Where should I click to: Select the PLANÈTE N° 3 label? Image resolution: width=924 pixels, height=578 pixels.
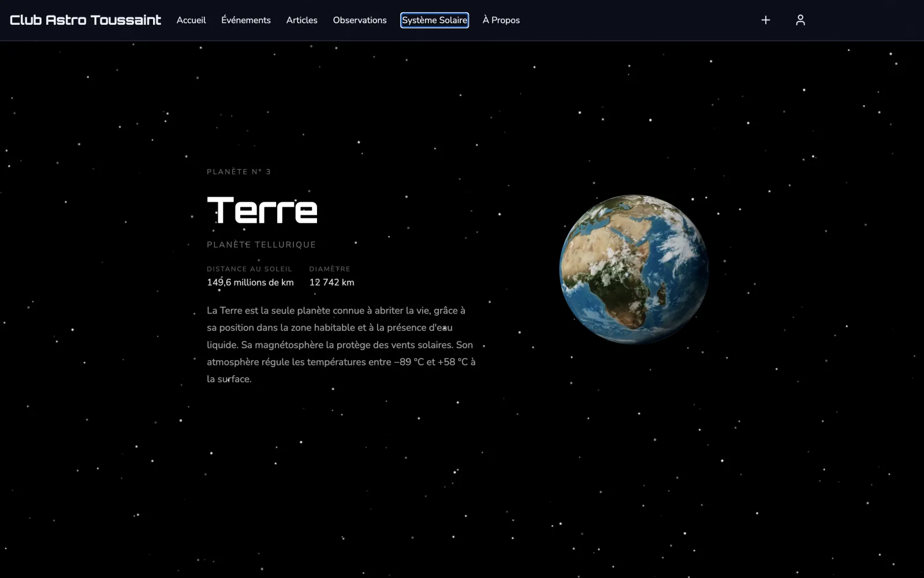[x=239, y=171]
